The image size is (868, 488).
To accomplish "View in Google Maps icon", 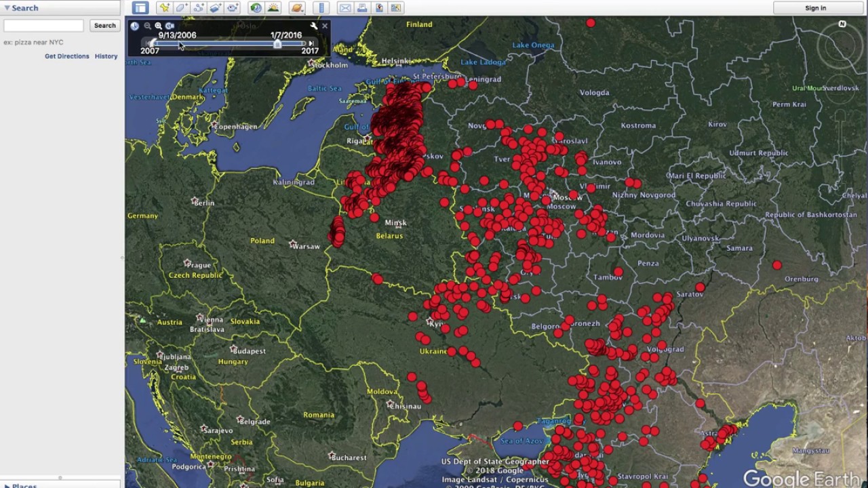I will point(396,8).
